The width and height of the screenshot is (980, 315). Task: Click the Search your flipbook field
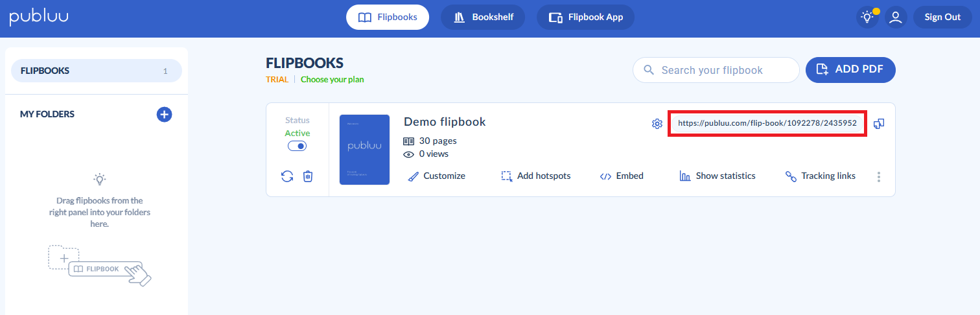click(716, 70)
